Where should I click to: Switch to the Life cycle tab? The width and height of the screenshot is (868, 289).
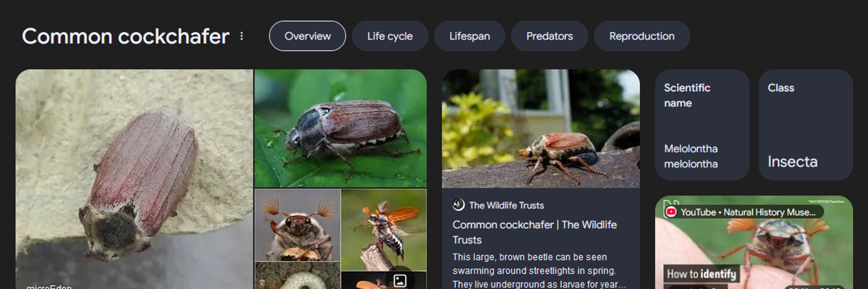(390, 36)
